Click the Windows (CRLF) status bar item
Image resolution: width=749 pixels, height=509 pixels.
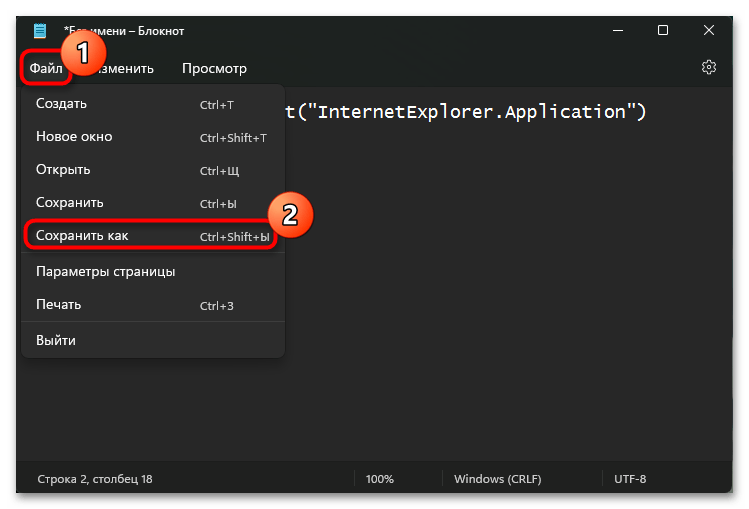[x=497, y=479]
